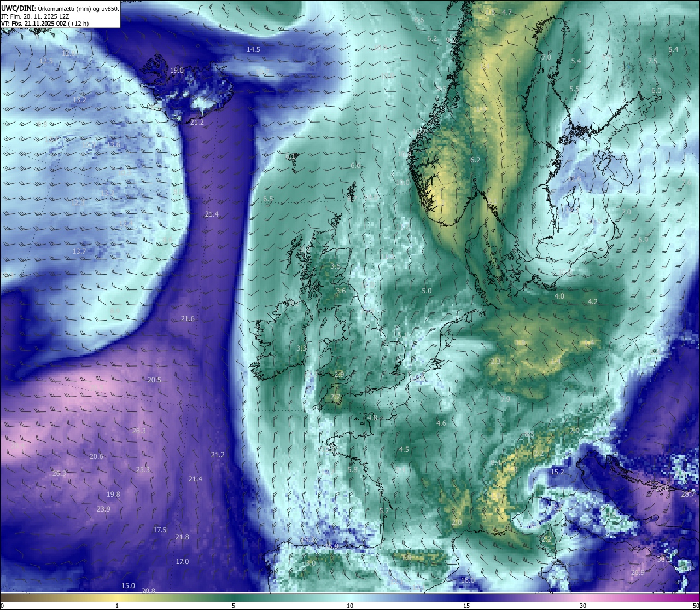Click the 4.0 value over northern Germany
700x610 pixels.
pos(559,296)
